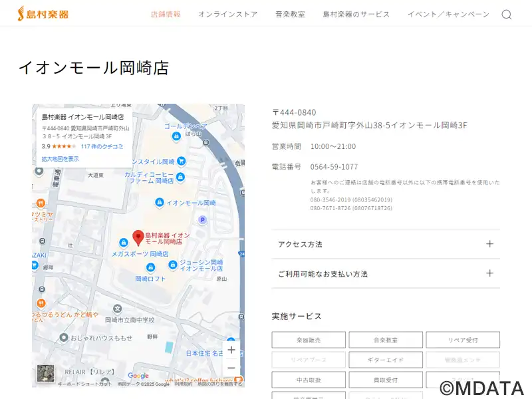Click the parking P marker on the map

click(x=203, y=220)
